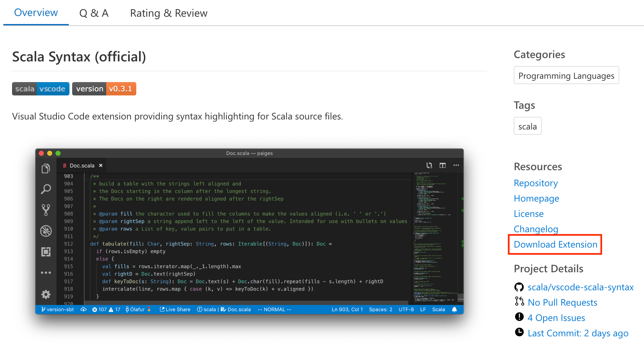Click the clock icon beside Last Commit

(x=519, y=332)
